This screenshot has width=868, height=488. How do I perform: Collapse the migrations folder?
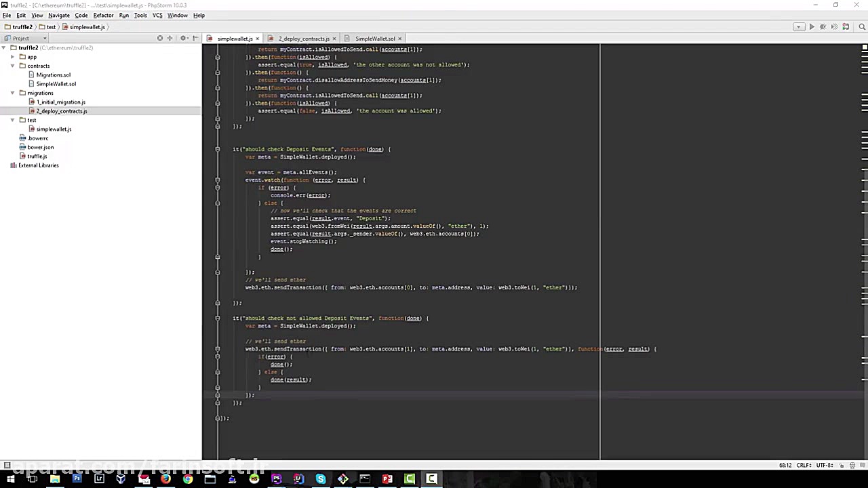13,93
